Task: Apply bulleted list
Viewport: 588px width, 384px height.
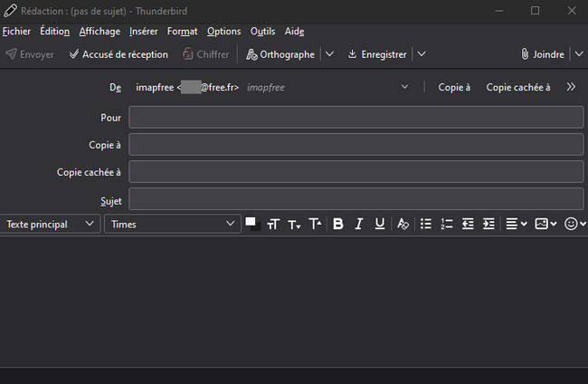Action: (426, 224)
